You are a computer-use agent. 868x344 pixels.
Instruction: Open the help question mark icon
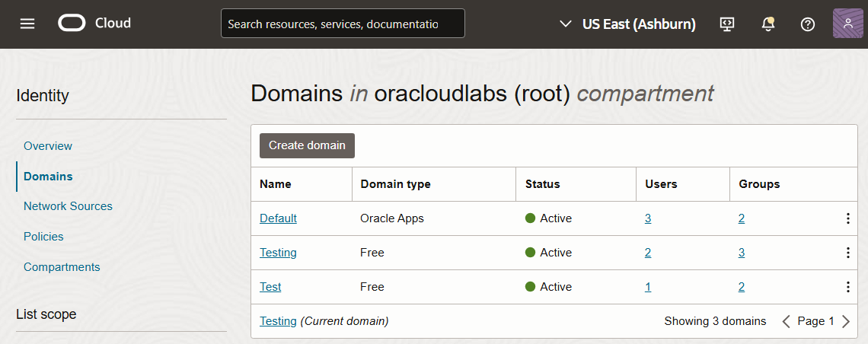point(808,24)
